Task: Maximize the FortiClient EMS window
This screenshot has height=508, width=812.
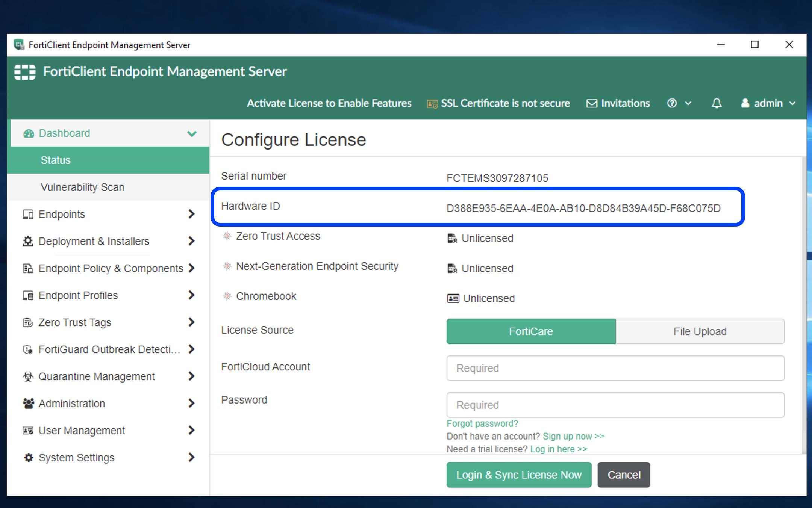Action: pos(754,45)
